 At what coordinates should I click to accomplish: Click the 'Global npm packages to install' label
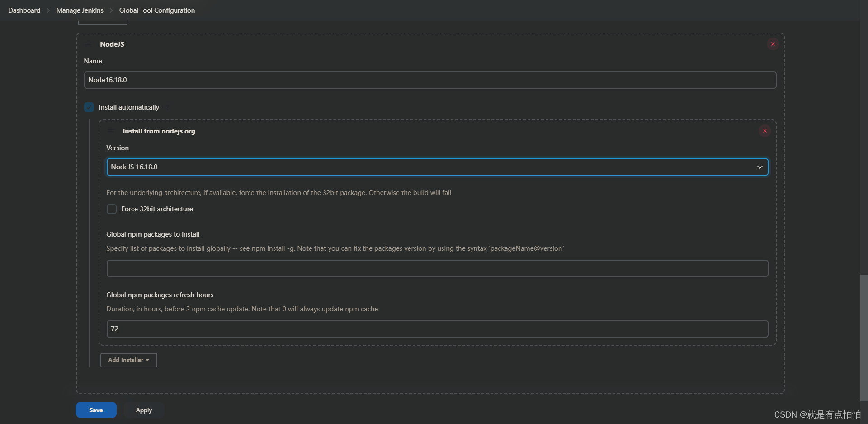[x=153, y=234]
